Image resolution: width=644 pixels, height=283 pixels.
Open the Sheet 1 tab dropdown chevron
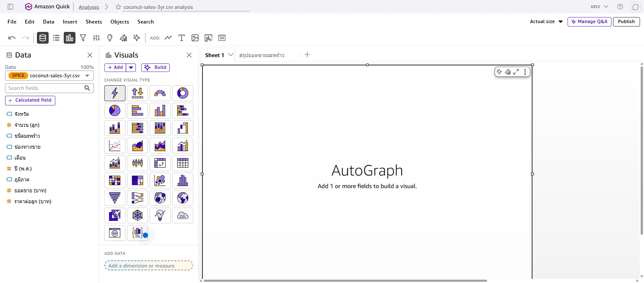pos(231,55)
